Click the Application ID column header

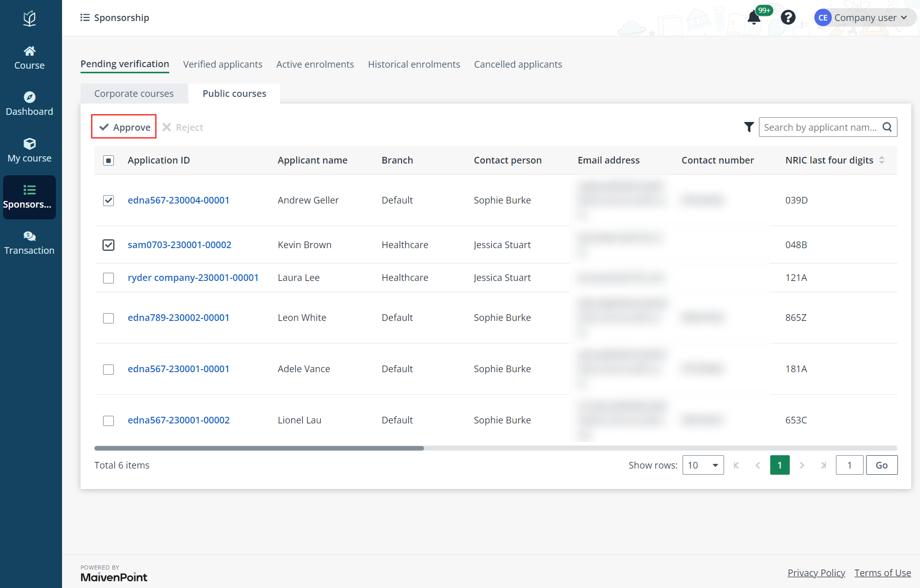click(159, 160)
